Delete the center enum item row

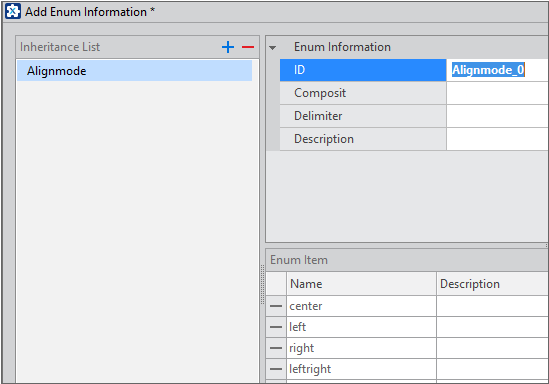[x=276, y=306]
